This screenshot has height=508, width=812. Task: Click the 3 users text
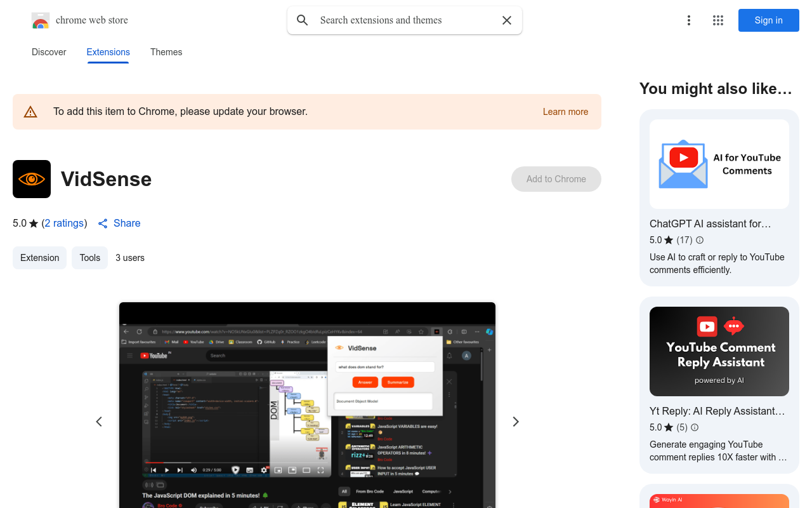[x=130, y=258]
